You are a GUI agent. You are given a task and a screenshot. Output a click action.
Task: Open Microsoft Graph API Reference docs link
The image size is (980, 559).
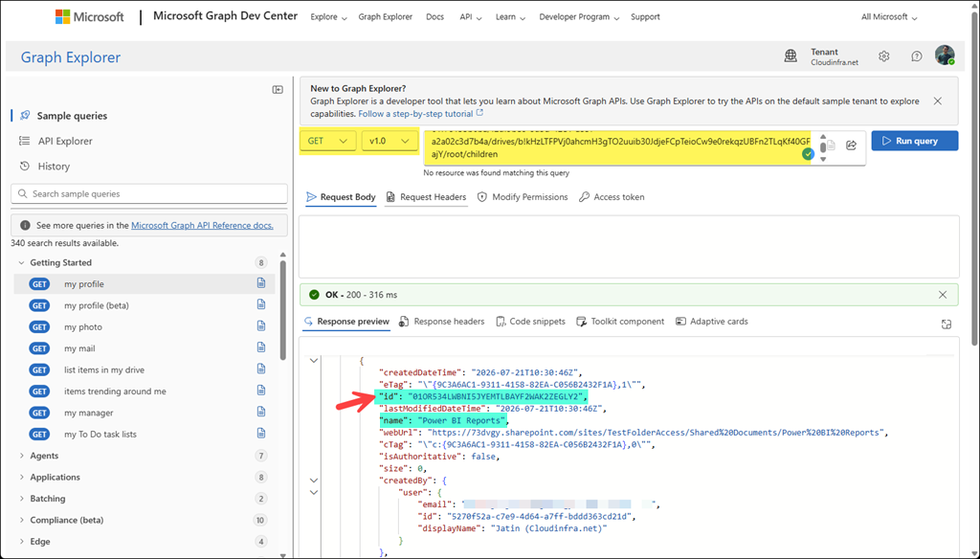click(x=202, y=225)
